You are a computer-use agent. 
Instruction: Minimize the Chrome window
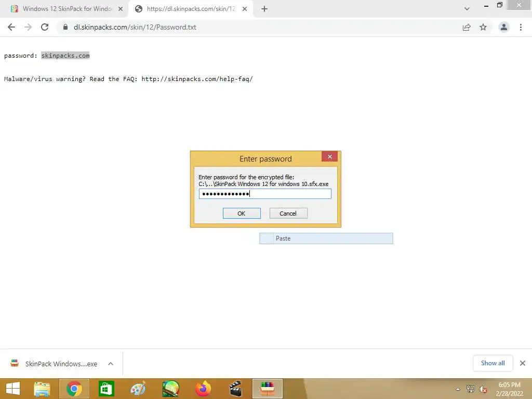tap(486, 5)
